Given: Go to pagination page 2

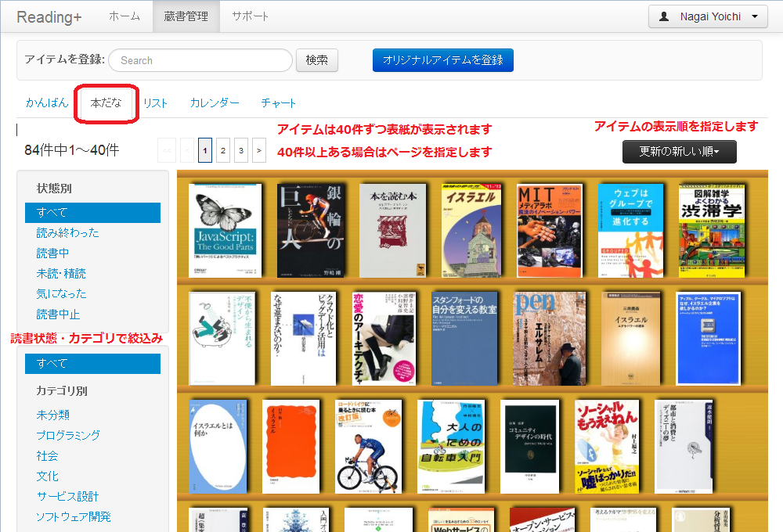Looking at the screenshot, I should point(223,150).
